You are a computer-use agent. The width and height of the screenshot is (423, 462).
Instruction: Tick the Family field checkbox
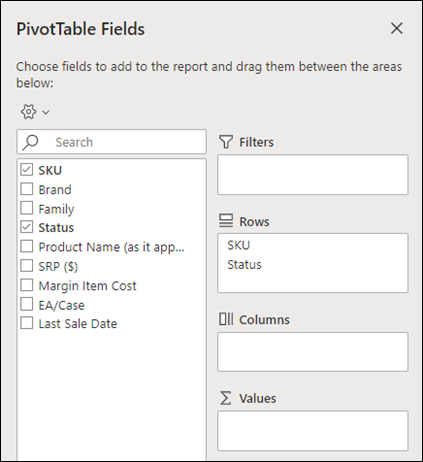coord(27,208)
